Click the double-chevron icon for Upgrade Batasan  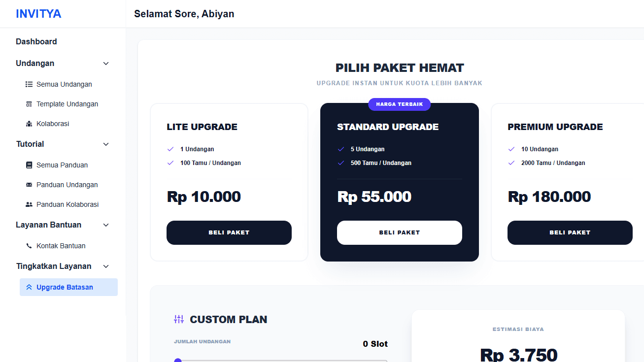[29, 287]
